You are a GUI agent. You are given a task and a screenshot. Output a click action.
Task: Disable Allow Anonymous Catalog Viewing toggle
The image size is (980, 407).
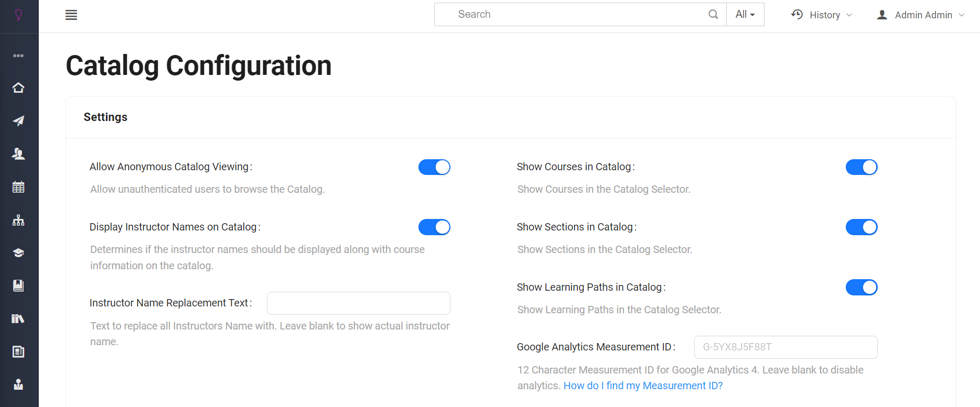434,167
